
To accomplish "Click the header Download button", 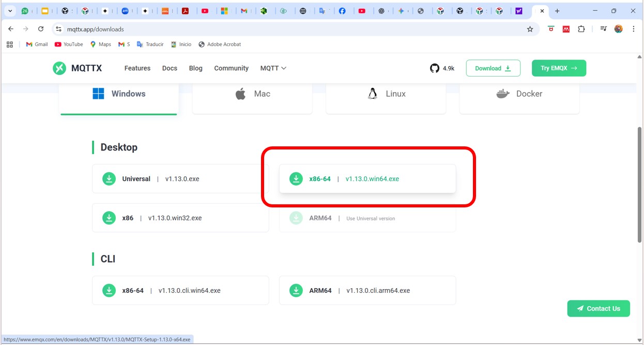I will coord(493,68).
